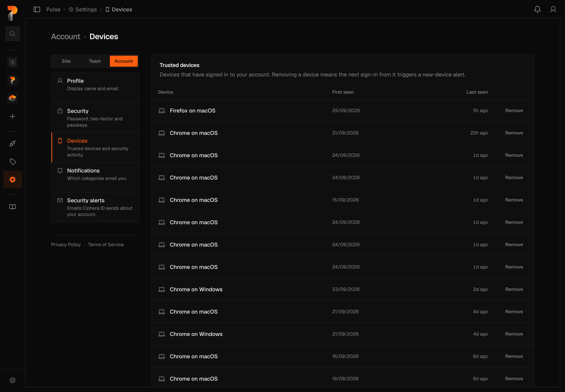Switch to the Team tab
Screen dimensions: 565x392
(x=95, y=61)
